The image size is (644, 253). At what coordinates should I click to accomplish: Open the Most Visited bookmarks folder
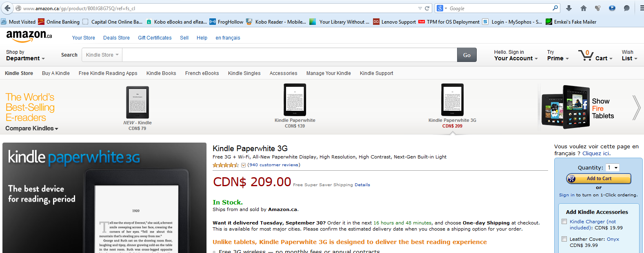[x=18, y=22]
